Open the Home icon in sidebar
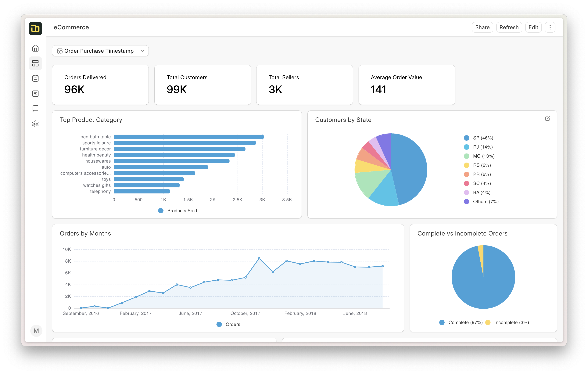The width and height of the screenshot is (588, 374). click(35, 48)
